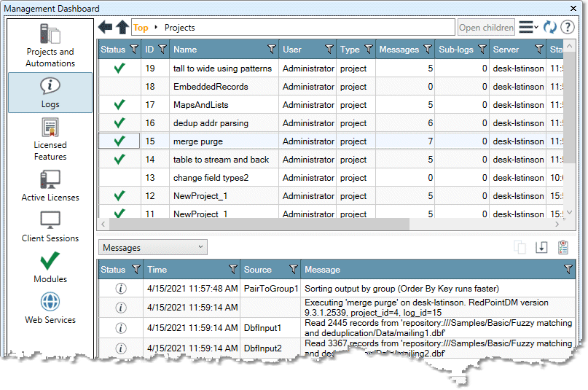
Task: Click the save messages download icon
Action: tap(541, 248)
